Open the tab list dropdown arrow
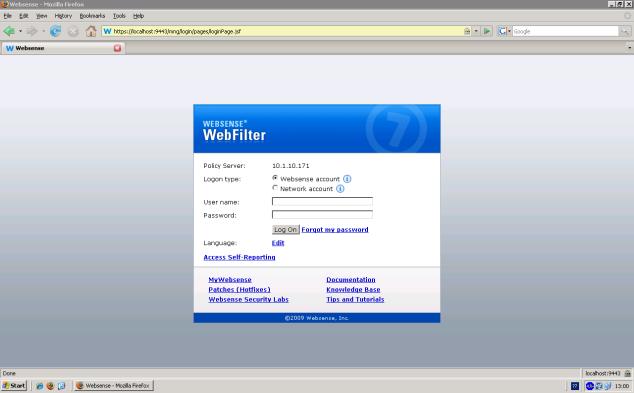Screen dimensions: 634x393 [630, 48]
